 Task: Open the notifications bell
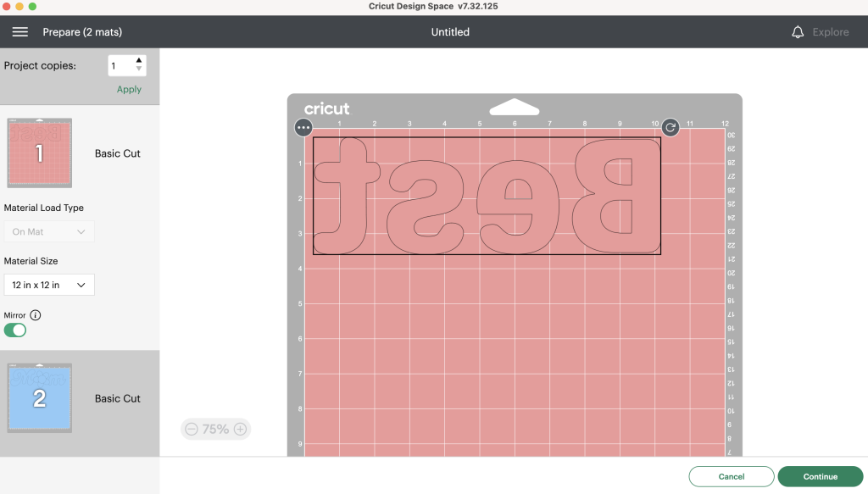797,32
